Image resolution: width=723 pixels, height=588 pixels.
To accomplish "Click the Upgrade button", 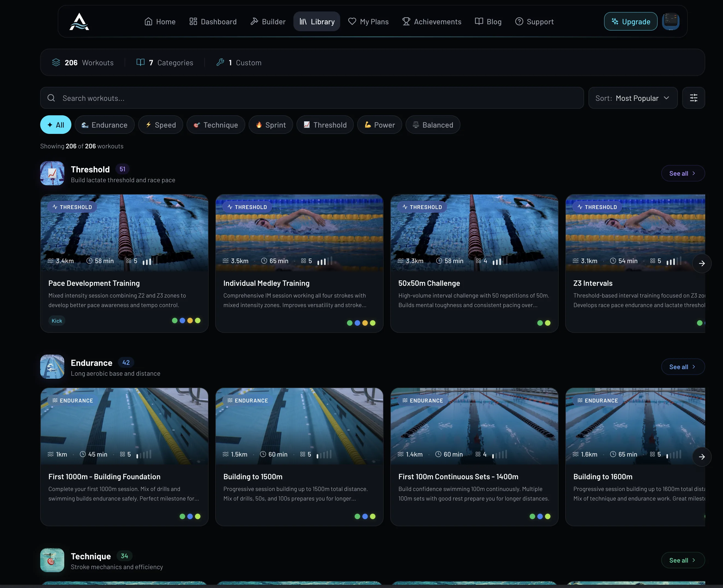I will point(631,22).
